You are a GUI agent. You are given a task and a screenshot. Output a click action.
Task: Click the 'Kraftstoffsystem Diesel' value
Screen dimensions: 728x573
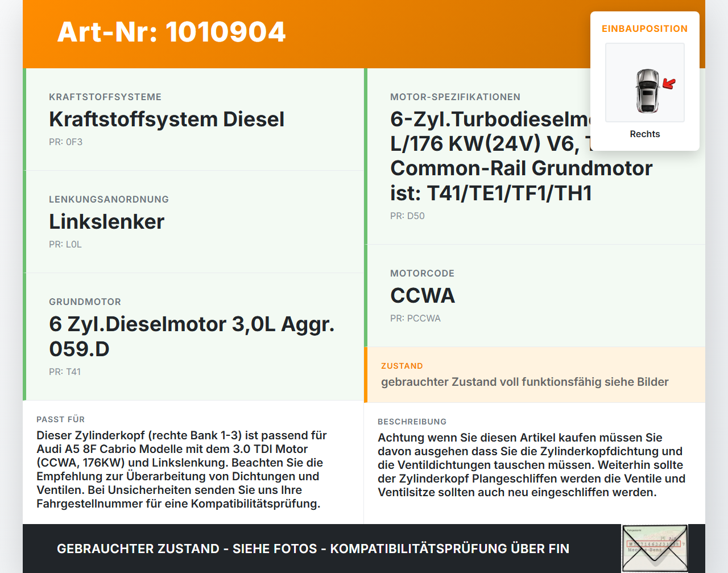[x=167, y=119]
